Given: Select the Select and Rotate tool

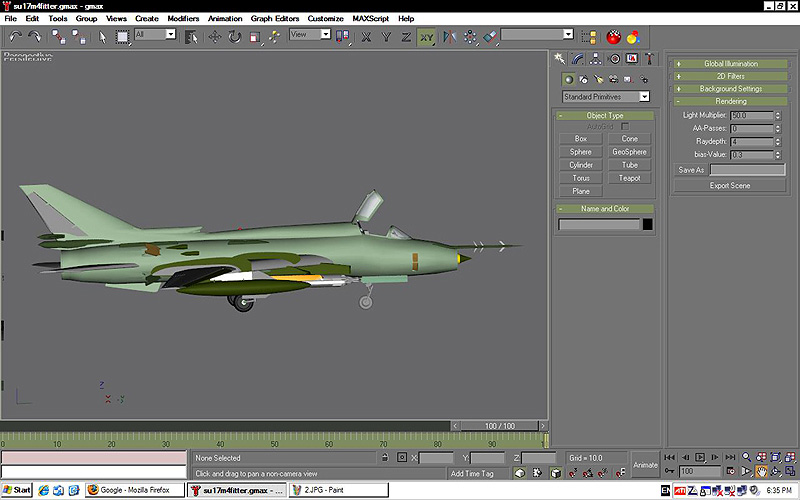Looking at the screenshot, I should click(234, 36).
